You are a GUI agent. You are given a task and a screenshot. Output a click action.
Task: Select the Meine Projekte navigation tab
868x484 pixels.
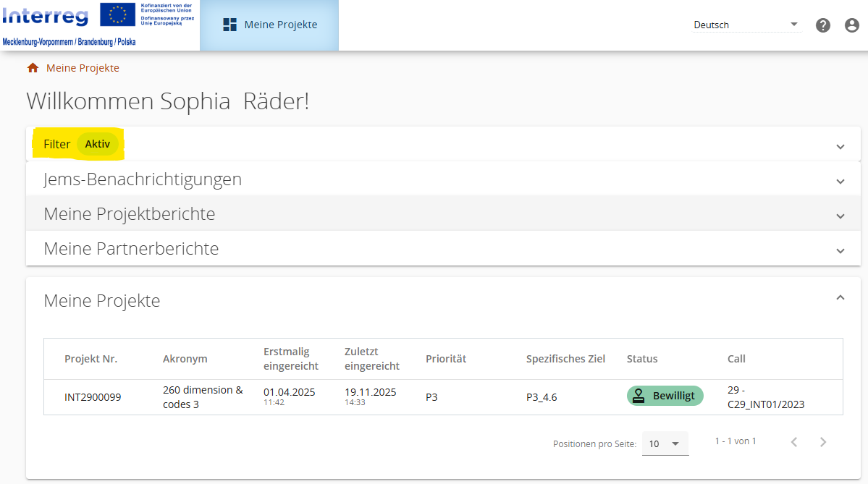pyautogui.click(x=269, y=25)
